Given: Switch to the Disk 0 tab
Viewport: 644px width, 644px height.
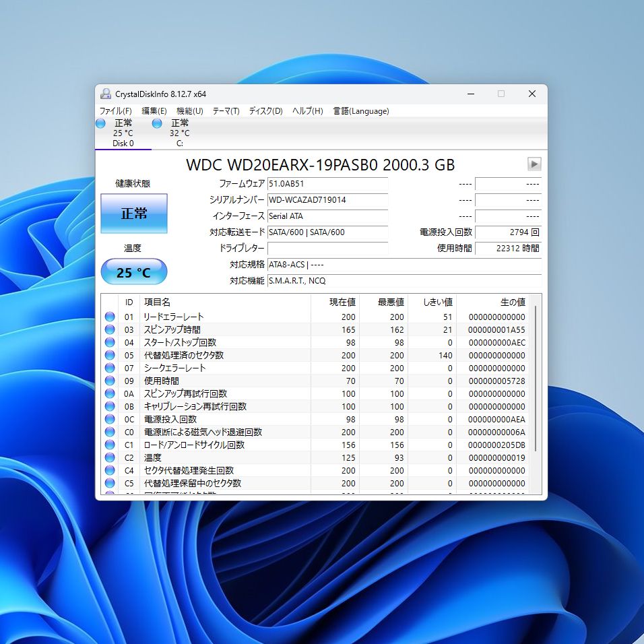Looking at the screenshot, I should pyautogui.click(x=123, y=133).
